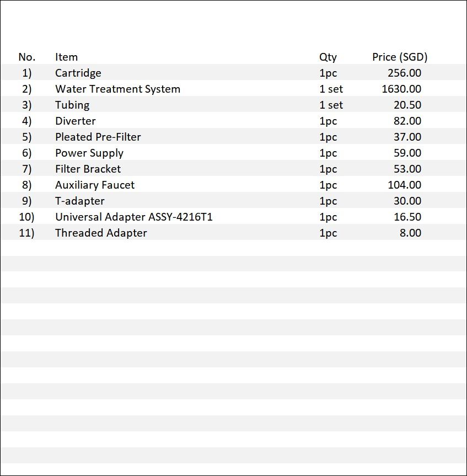
Task: Select Pleated Pre-Filter cell
Action: pyautogui.click(x=98, y=137)
